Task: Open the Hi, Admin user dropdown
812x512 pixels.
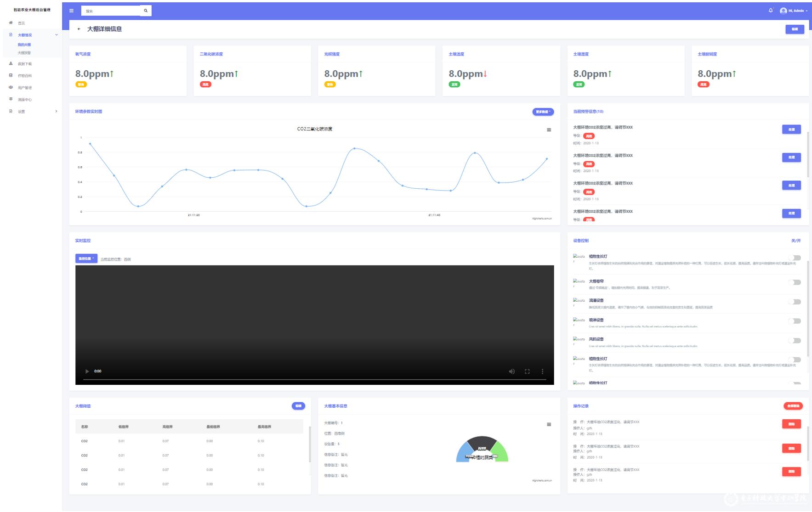Action: click(794, 11)
